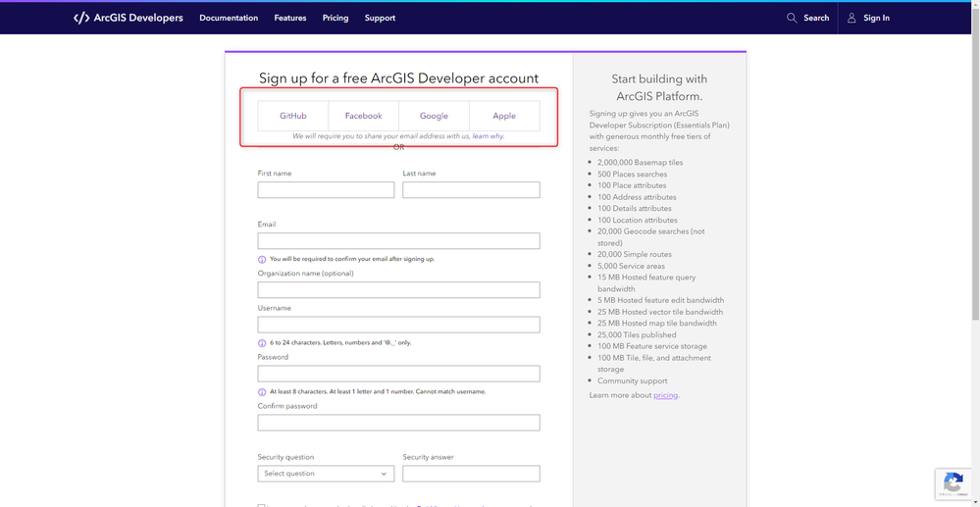Focus the Last name field

tap(471, 190)
